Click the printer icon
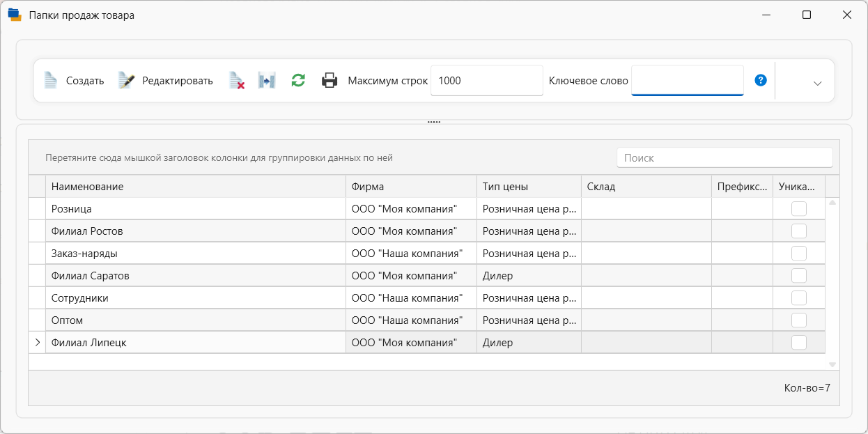This screenshot has height=434, width=868. pyautogui.click(x=330, y=81)
